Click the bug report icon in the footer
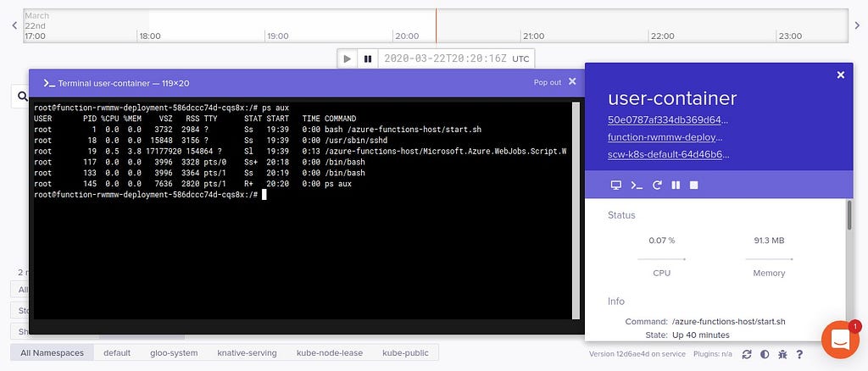 [x=782, y=354]
